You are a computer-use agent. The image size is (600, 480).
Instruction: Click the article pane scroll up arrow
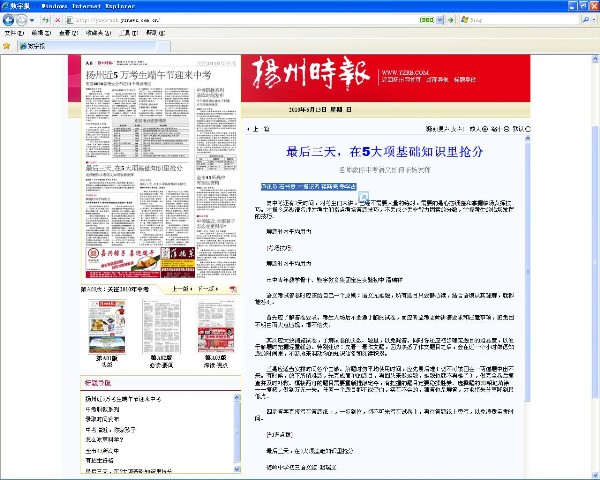(x=528, y=139)
